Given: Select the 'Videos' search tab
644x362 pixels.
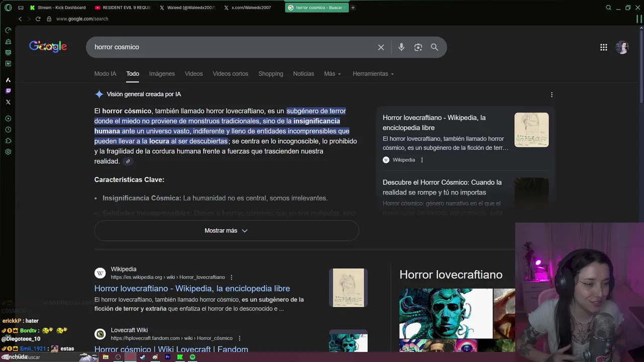Looking at the screenshot, I should coord(194,74).
